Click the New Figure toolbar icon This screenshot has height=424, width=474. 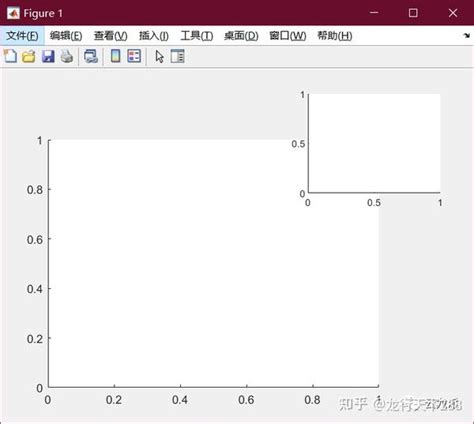click(x=10, y=56)
